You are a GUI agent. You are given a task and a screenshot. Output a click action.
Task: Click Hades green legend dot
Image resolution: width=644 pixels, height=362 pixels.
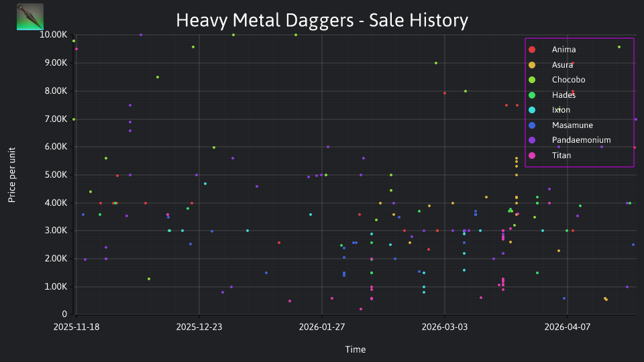pos(532,95)
